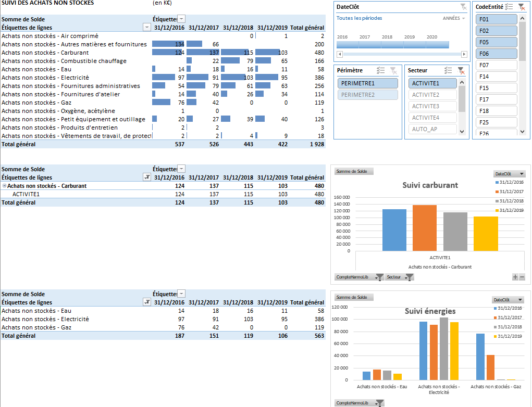Toggle PERIMETRE1 in the Périmètre slicer
The width and height of the screenshot is (532, 407).
click(x=368, y=83)
